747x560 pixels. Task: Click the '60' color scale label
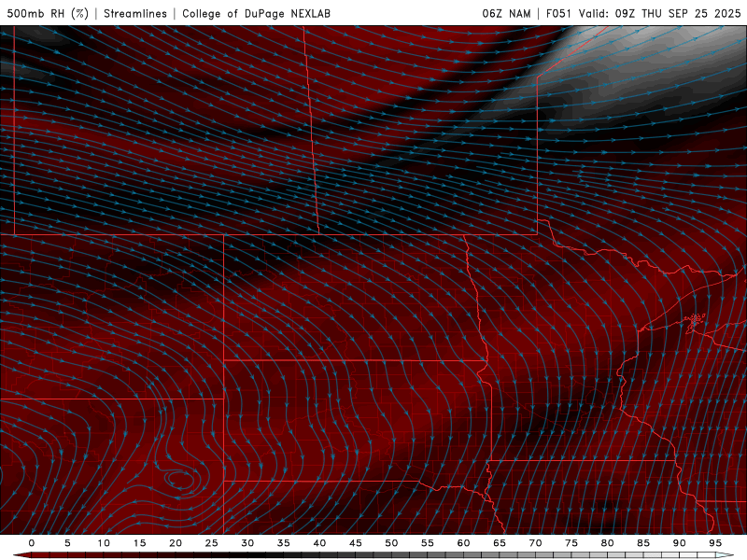[463, 543]
